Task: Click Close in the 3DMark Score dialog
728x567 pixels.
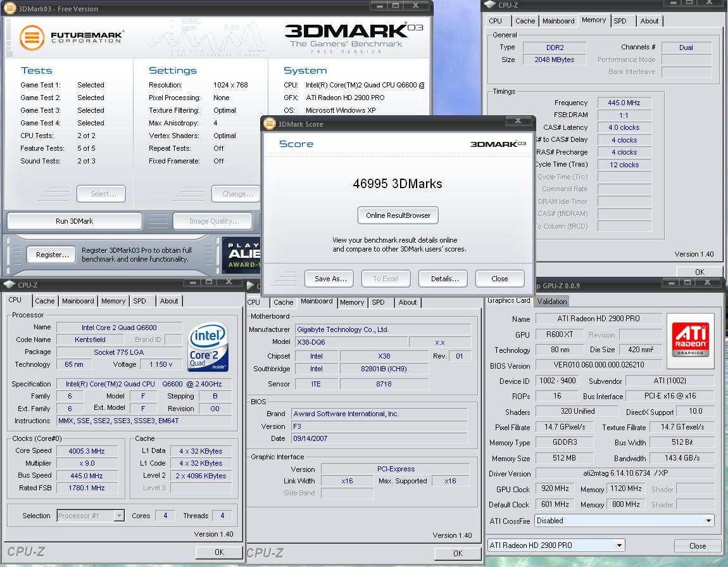Action: tap(499, 278)
